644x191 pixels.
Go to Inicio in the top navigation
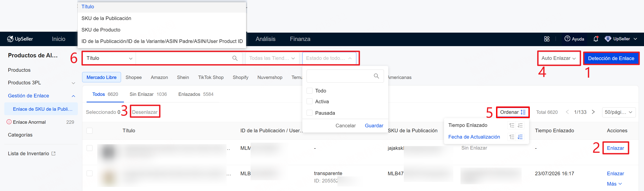[58, 39]
